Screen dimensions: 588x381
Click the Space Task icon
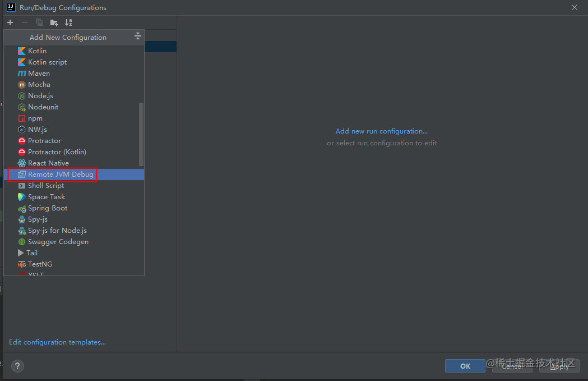click(22, 197)
